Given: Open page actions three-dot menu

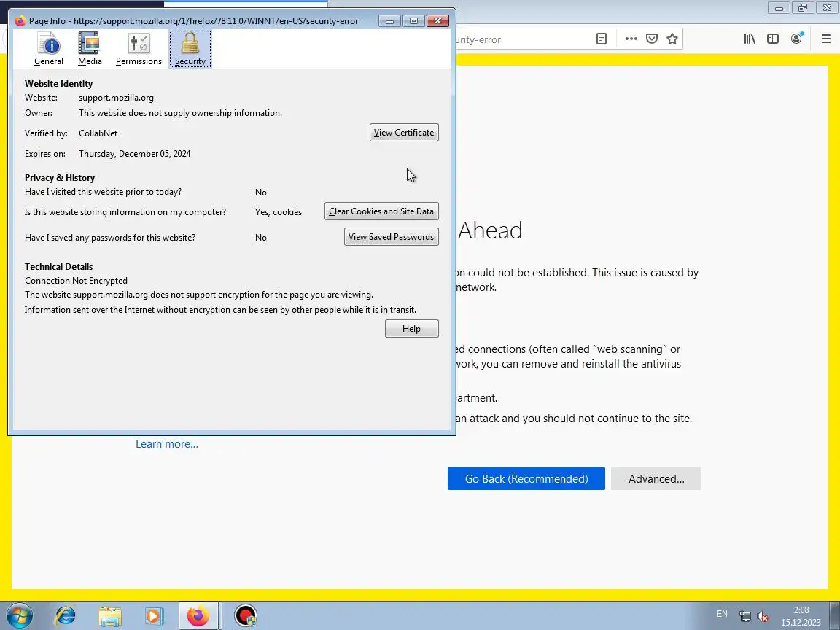Looking at the screenshot, I should click(631, 39).
